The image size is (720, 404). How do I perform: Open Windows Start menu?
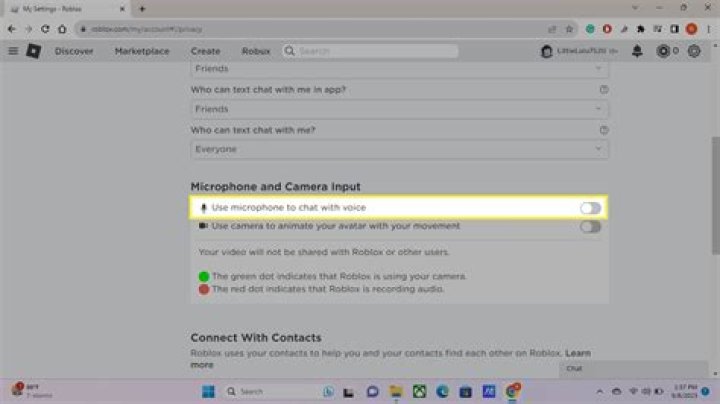tap(209, 390)
